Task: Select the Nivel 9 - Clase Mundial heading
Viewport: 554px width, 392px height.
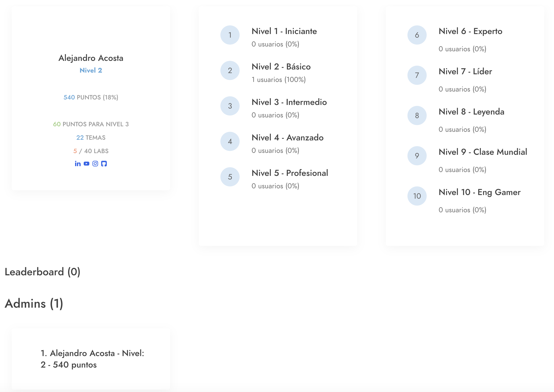Action: 483,152
